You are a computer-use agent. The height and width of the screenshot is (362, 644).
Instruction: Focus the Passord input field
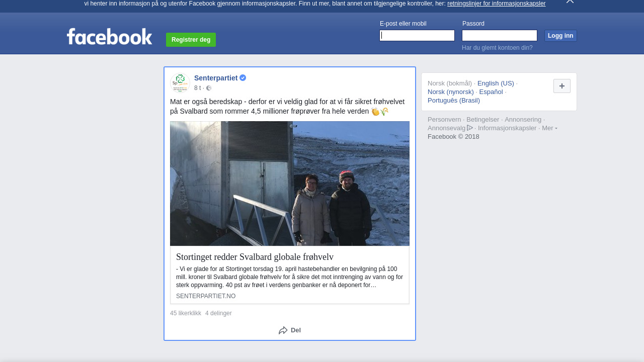[x=500, y=35]
